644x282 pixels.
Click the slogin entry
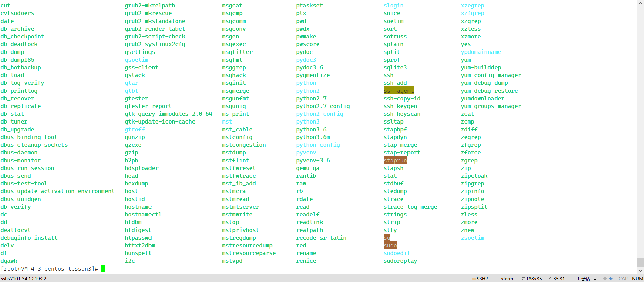coord(394,5)
